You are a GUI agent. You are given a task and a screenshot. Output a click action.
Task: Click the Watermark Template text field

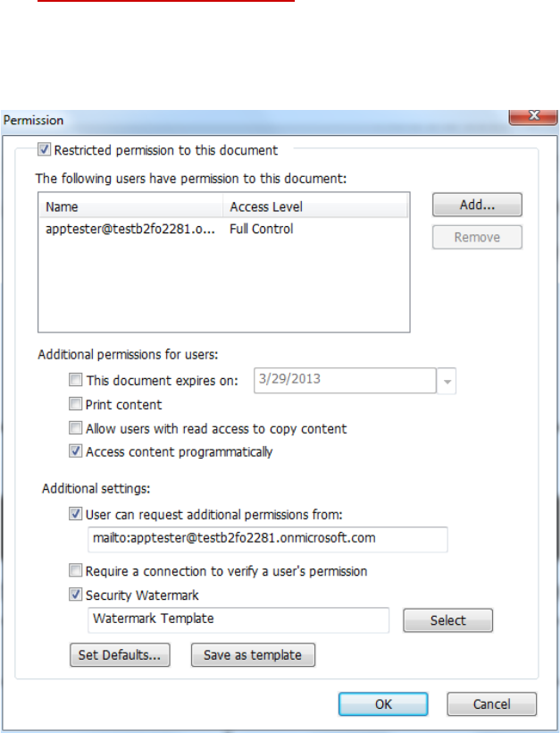(x=238, y=619)
